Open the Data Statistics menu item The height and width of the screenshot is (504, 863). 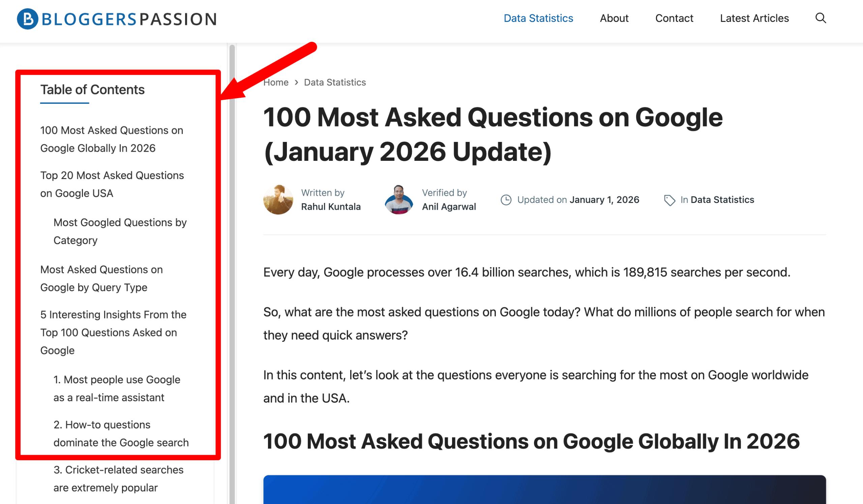click(538, 18)
